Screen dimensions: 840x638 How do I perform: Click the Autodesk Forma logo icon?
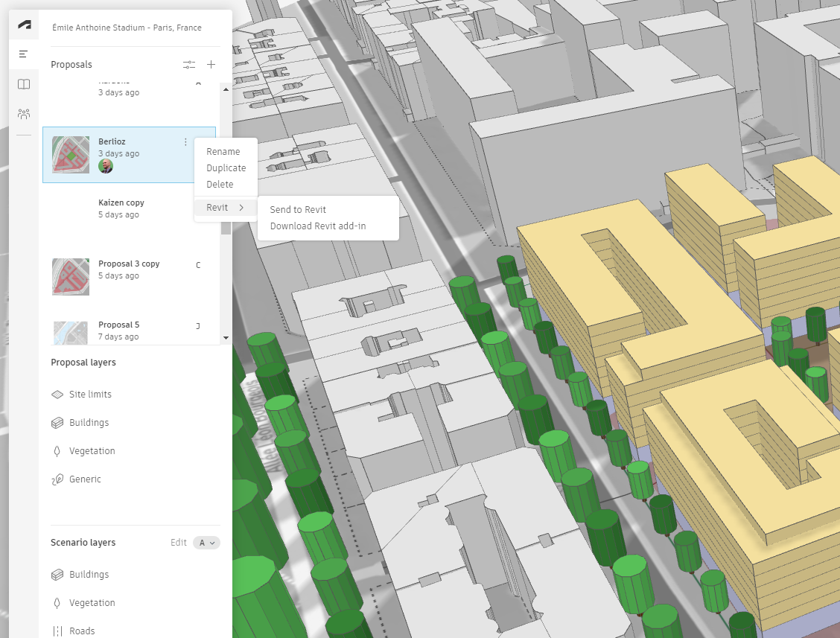click(x=24, y=25)
